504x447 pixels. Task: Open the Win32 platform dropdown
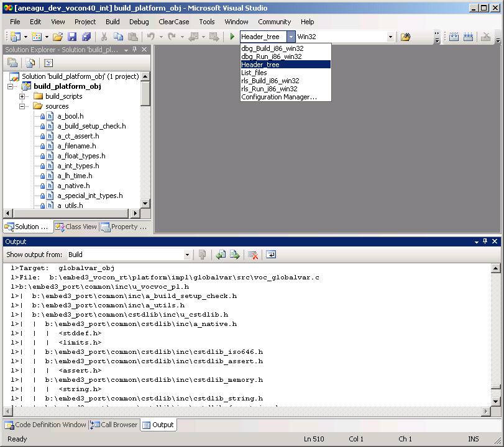click(390, 37)
